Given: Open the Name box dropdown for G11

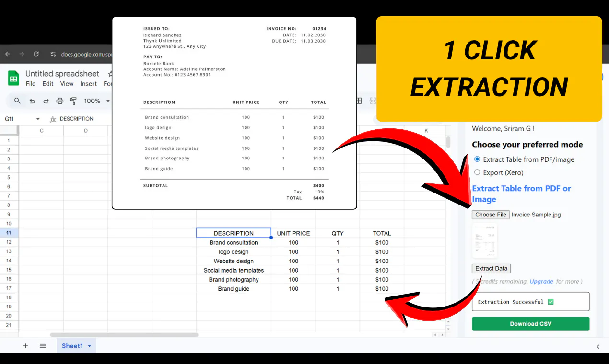Looking at the screenshot, I should click(x=38, y=119).
